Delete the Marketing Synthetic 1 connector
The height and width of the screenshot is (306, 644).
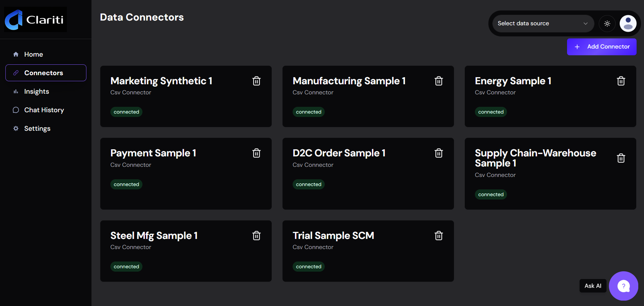pos(257,81)
